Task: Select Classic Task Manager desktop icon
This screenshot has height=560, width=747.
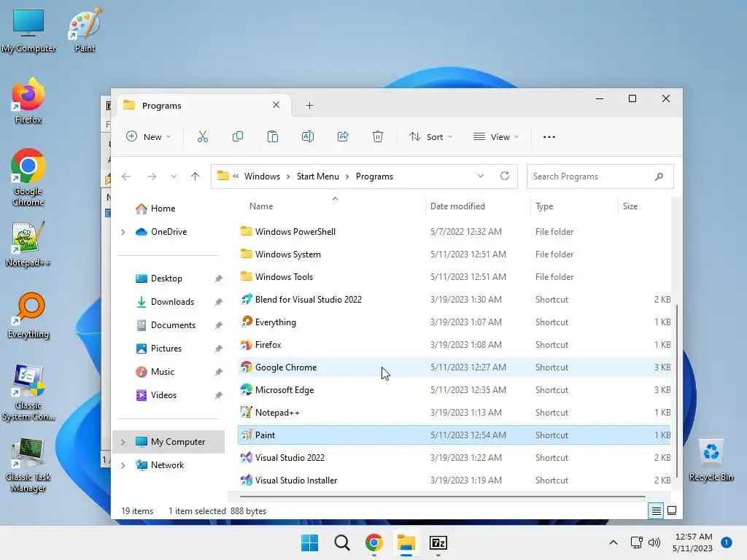Action: [x=28, y=464]
